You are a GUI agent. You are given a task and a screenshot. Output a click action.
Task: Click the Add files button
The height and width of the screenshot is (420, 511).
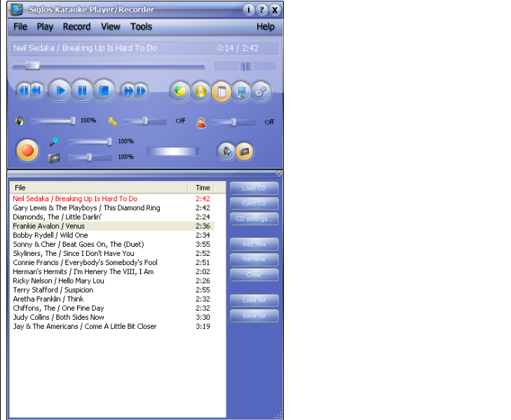point(254,244)
